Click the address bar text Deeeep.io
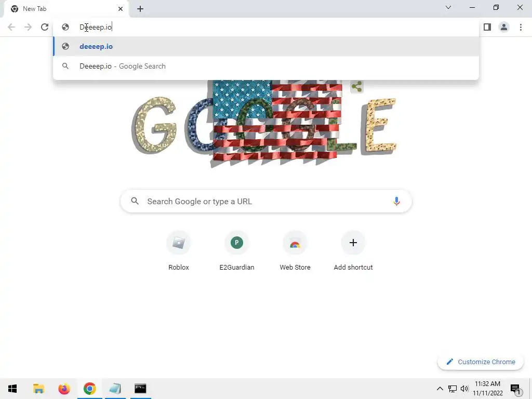 (x=96, y=27)
